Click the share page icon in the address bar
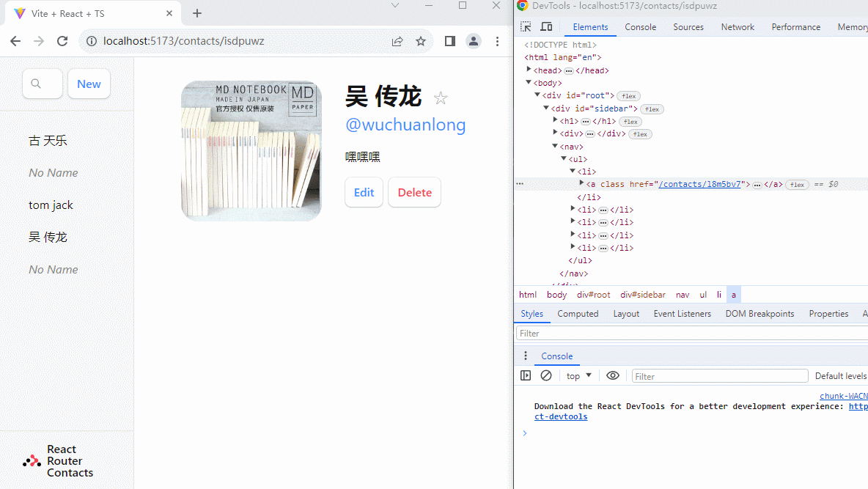The width and height of the screenshot is (868, 489). tap(397, 41)
